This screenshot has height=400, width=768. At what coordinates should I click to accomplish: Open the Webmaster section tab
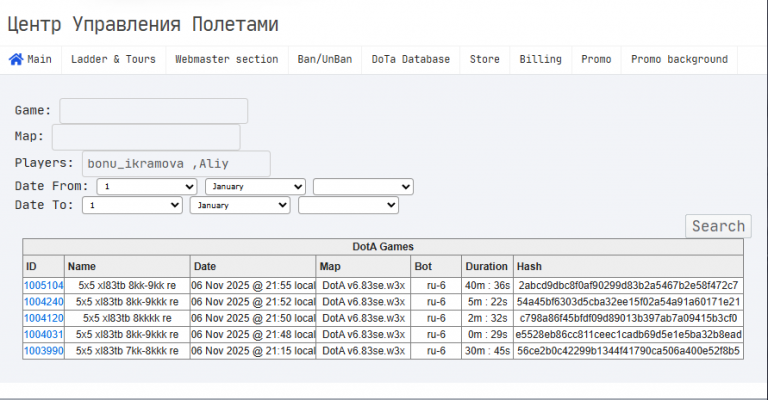227,60
